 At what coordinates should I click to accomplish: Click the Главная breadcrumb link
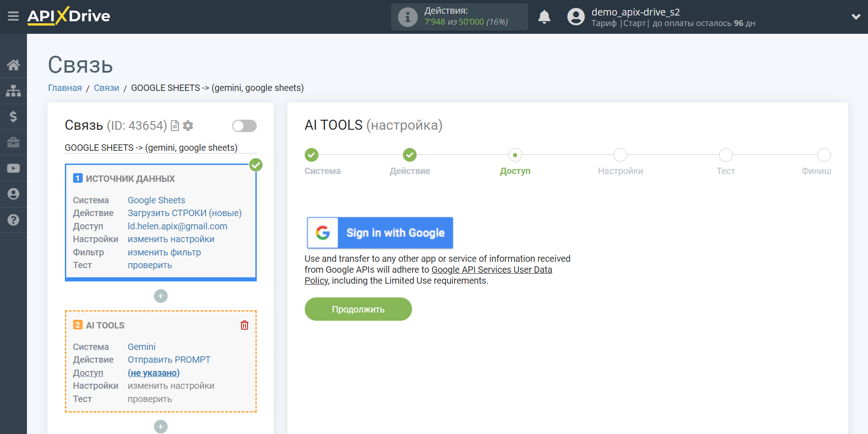coord(65,88)
